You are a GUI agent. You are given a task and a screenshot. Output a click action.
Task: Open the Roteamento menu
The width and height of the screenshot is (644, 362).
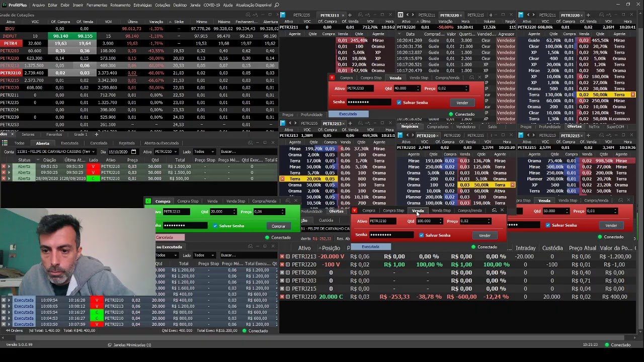point(120,5)
